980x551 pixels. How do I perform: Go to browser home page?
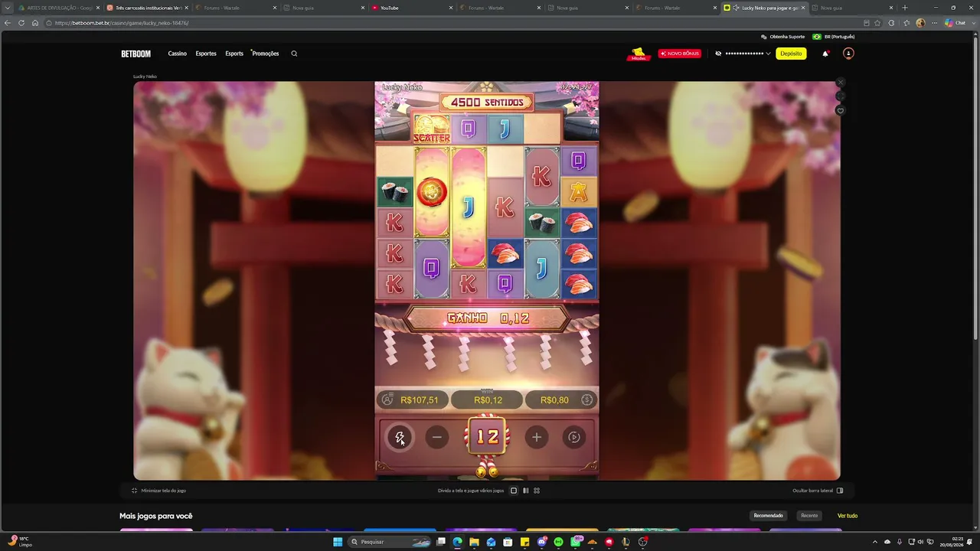click(35, 23)
